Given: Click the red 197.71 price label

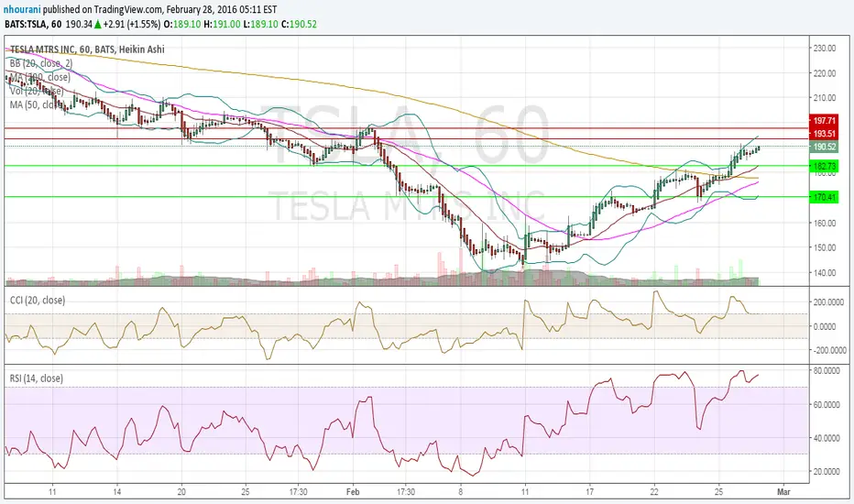Looking at the screenshot, I should click(824, 120).
